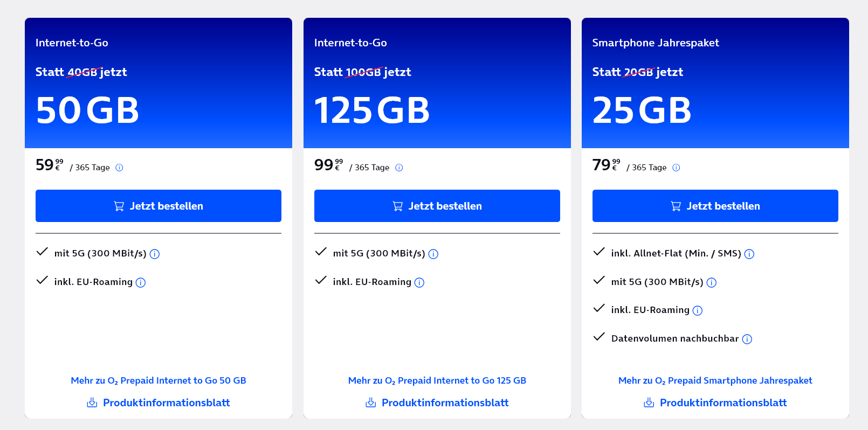Show EU-Roaming info in Smartphone Jahrespaket
The image size is (868, 430).
698,310
